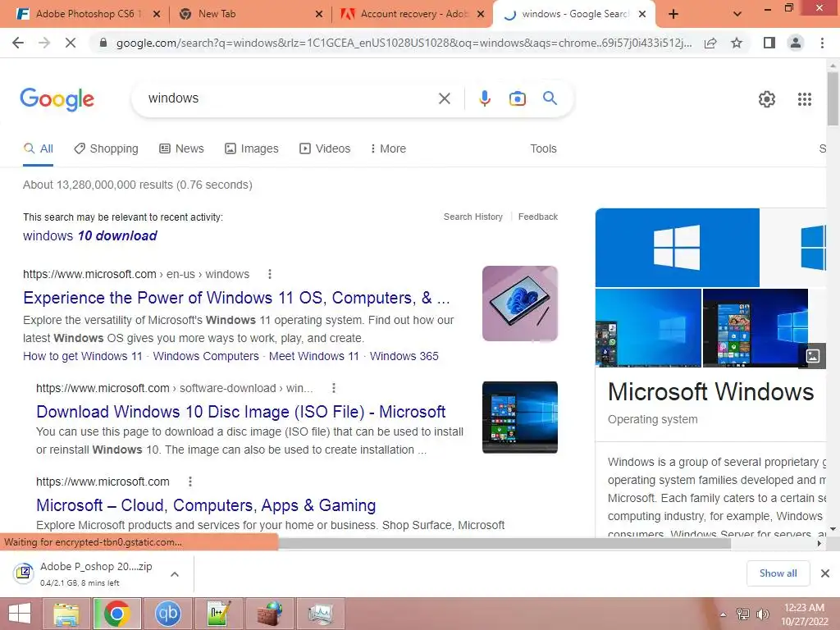Viewport: 840px width, 630px height.
Task: Click the Windows 10 laptop thumbnail
Action: [519, 418]
